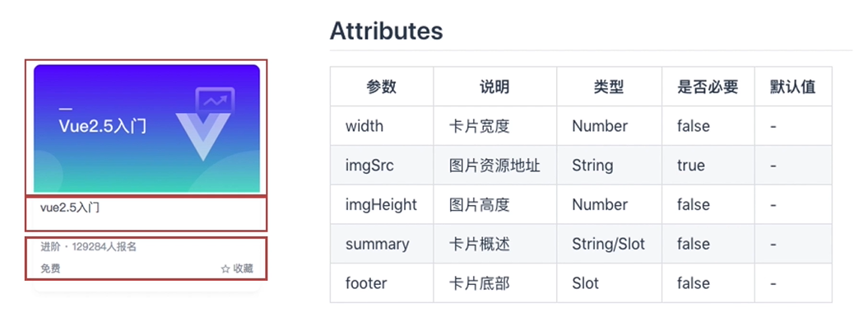Select the imgHeight parameter cell
Image resolution: width=868 pixels, height=336 pixels.
point(381,204)
